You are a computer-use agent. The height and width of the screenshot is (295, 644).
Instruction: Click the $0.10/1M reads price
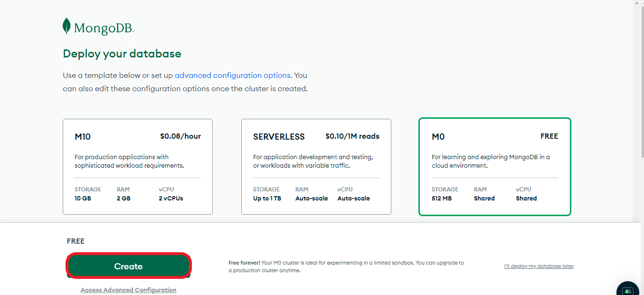352,136
